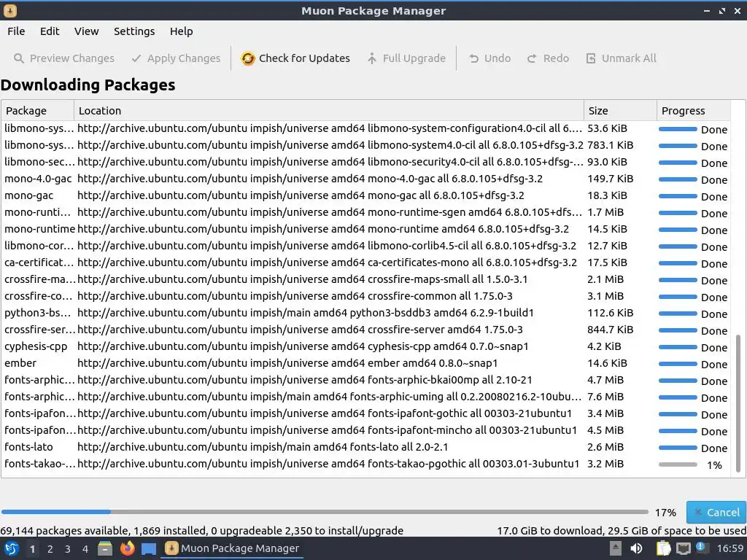Click the 783.1 KiB size cell
The height and width of the screenshot is (560, 747).
tap(611, 145)
